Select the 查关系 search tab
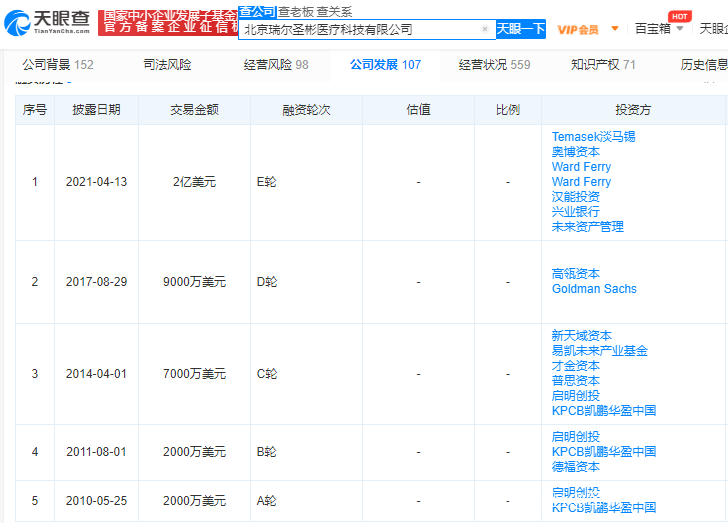Screen dimensions: 728x523 pos(334,12)
